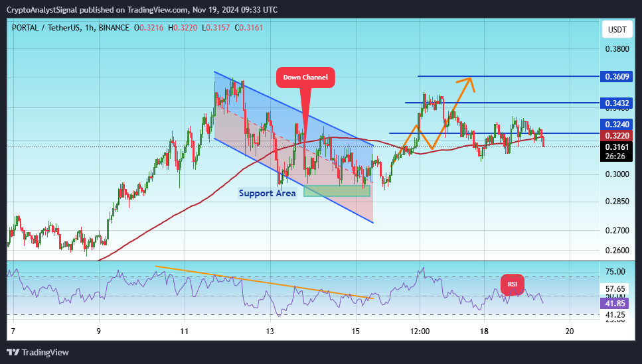
Task: Click the RSI 75.00 scale value
Action: pyautogui.click(x=615, y=272)
